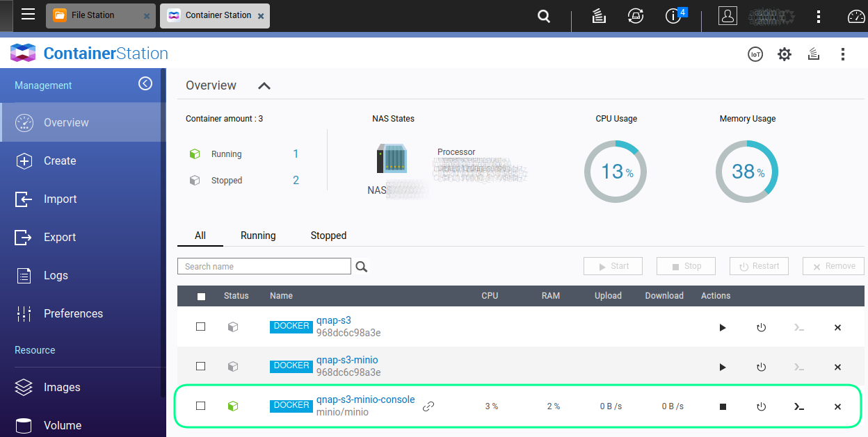This screenshot has width=868, height=437.
Task: Collapse the Management sidebar panel
Action: (x=145, y=83)
